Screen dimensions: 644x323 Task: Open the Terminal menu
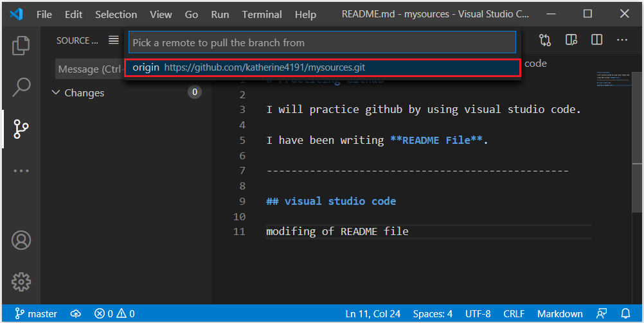point(262,14)
